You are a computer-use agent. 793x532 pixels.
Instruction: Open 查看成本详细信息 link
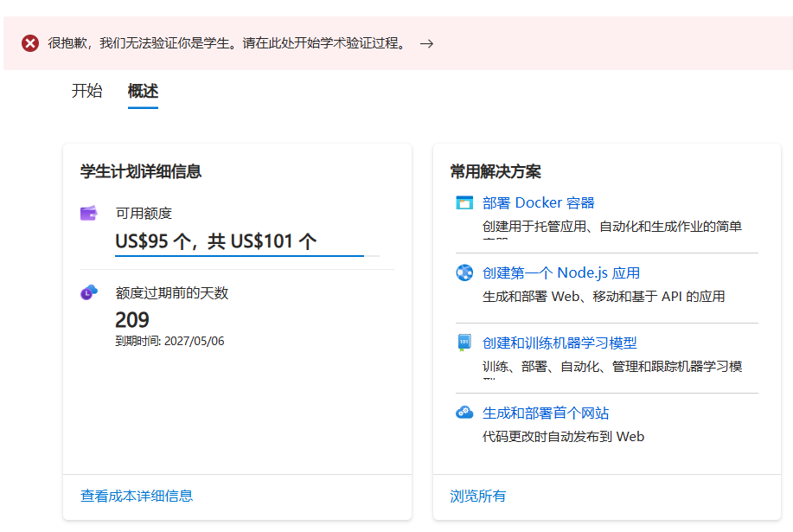[x=137, y=496]
